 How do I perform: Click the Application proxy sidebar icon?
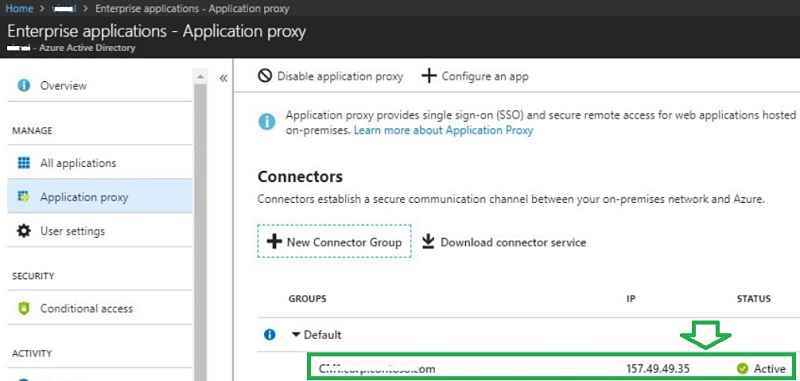click(x=23, y=197)
